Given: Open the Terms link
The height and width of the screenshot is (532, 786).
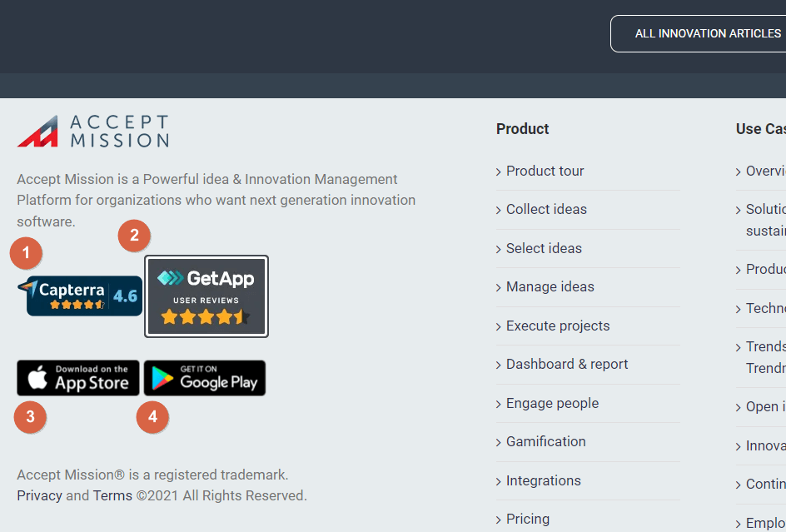Looking at the screenshot, I should pos(112,495).
